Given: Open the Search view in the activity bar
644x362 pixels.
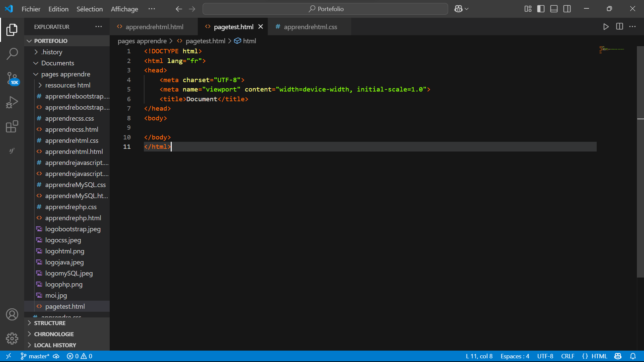Looking at the screenshot, I should click(12, 54).
